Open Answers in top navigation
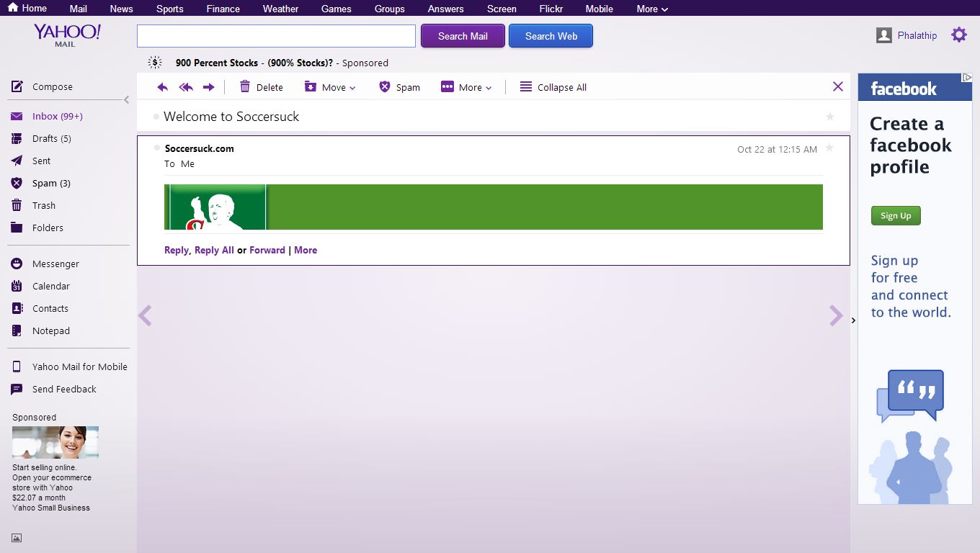This screenshot has width=980, height=553. pyautogui.click(x=446, y=9)
